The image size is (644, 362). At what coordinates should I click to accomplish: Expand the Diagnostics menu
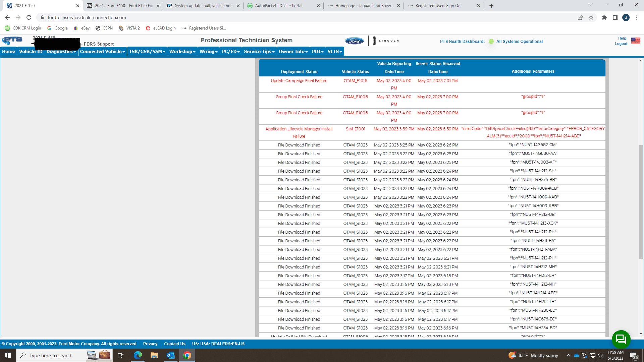[x=61, y=52]
